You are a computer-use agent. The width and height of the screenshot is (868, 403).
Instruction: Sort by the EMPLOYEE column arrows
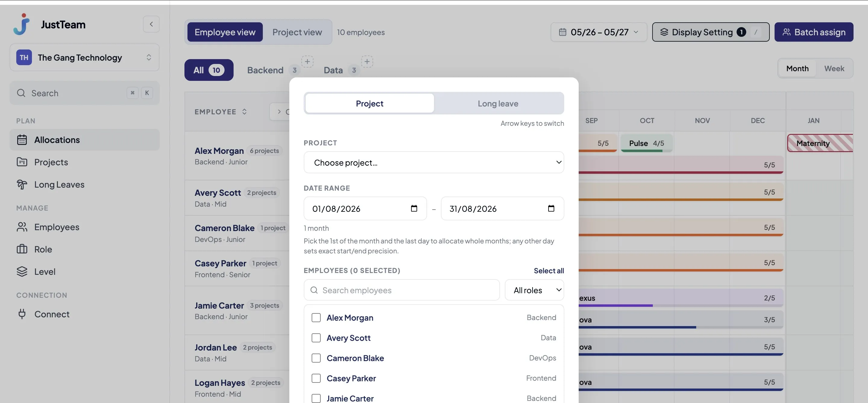pos(244,112)
